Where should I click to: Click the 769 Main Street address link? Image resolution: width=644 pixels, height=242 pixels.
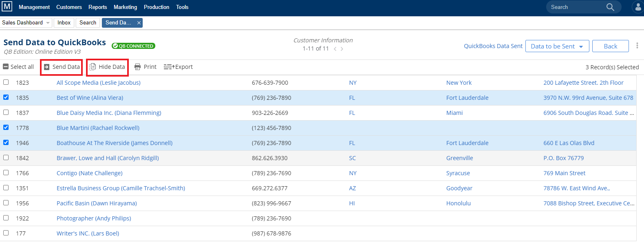[x=565, y=173]
